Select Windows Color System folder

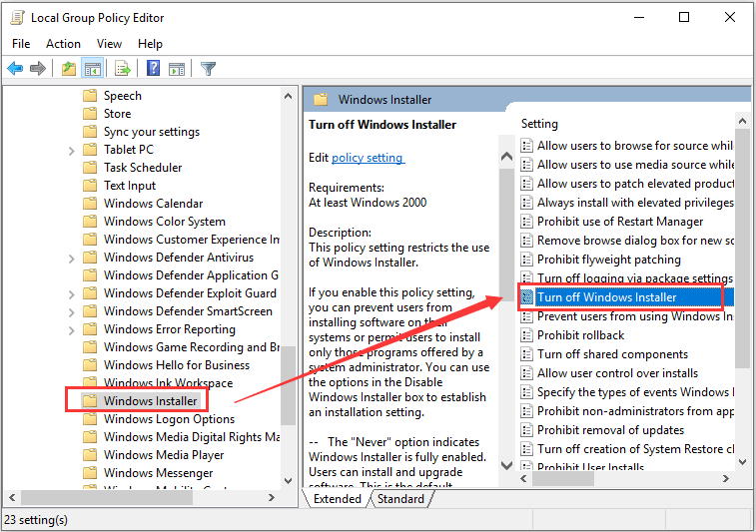(x=165, y=222)
